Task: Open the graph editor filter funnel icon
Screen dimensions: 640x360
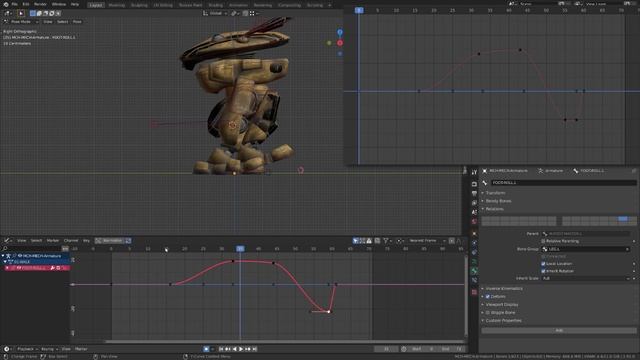Action: (386, 241)
